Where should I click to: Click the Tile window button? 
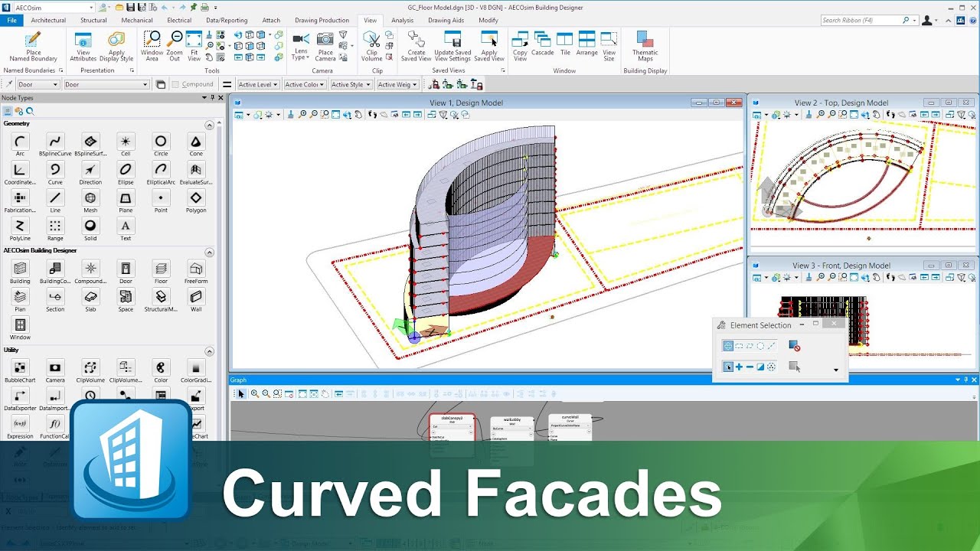click(x=565, y=45)
